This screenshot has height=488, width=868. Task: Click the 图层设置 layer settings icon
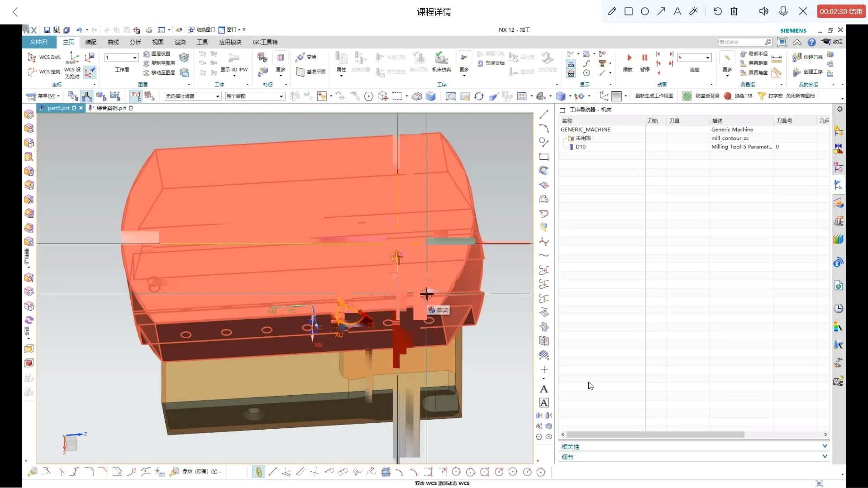(x=146, y=54)
